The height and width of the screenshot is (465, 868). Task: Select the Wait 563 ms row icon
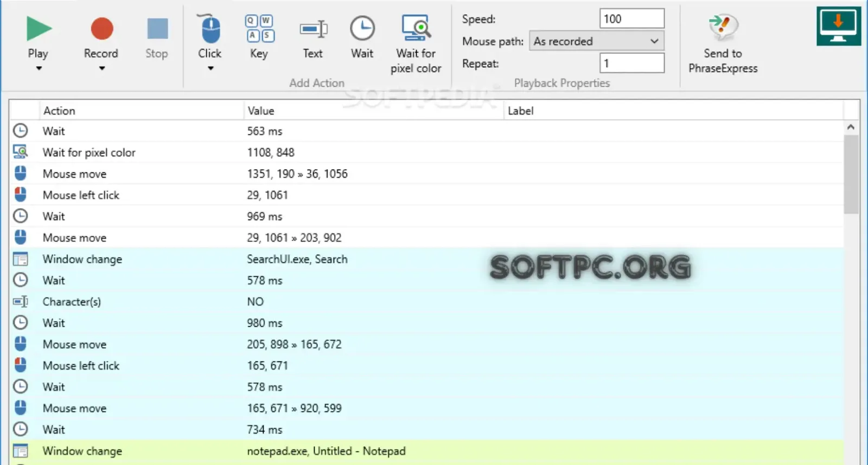20,131
